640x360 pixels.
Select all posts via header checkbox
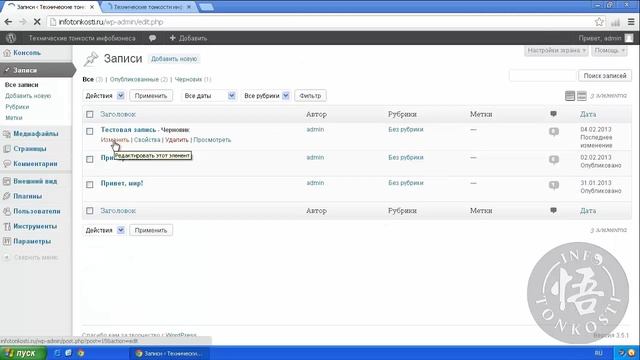[90, 114]
